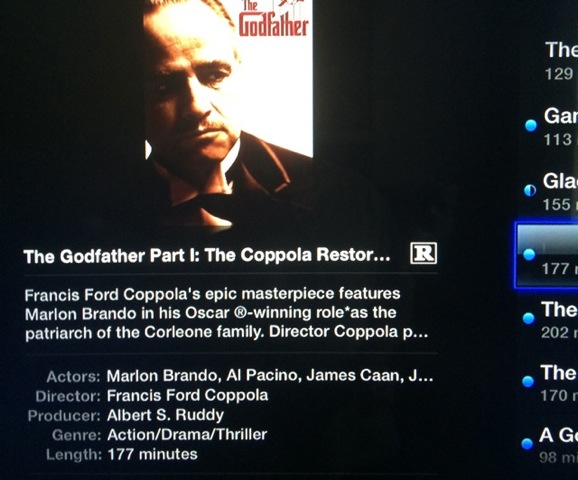This screenshot has height=480, width=578.
Task: Select the 113-minute movie starting with 'Gar'
Action: (560, 126)
